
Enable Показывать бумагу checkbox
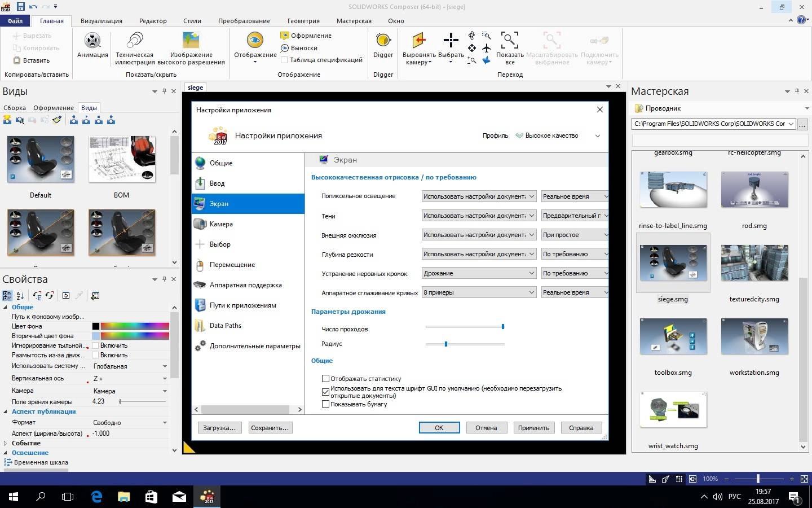click(x=325, y=404)
